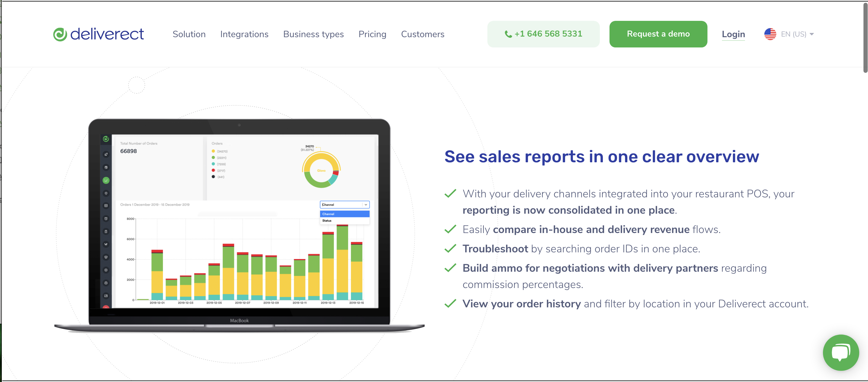Screen dimensions: 868x382
Task: Click the Deliverect logo
Action: [x=98, y=34]
